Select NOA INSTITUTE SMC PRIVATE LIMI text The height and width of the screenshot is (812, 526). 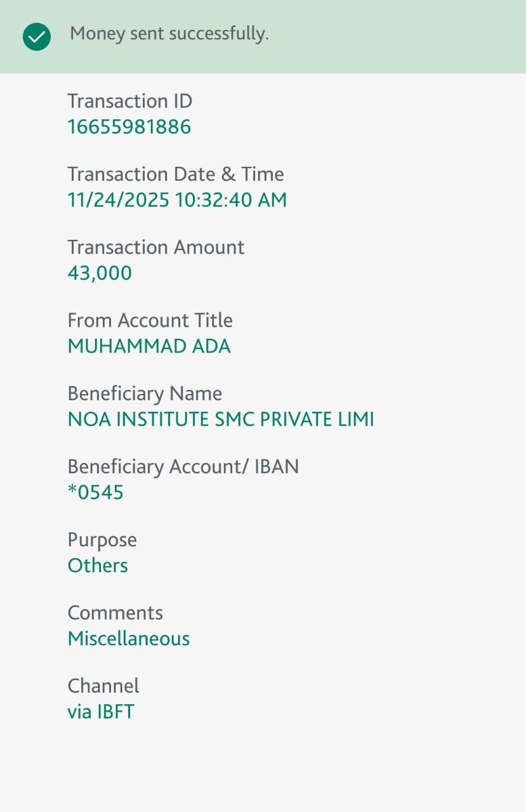pos(220,419)
